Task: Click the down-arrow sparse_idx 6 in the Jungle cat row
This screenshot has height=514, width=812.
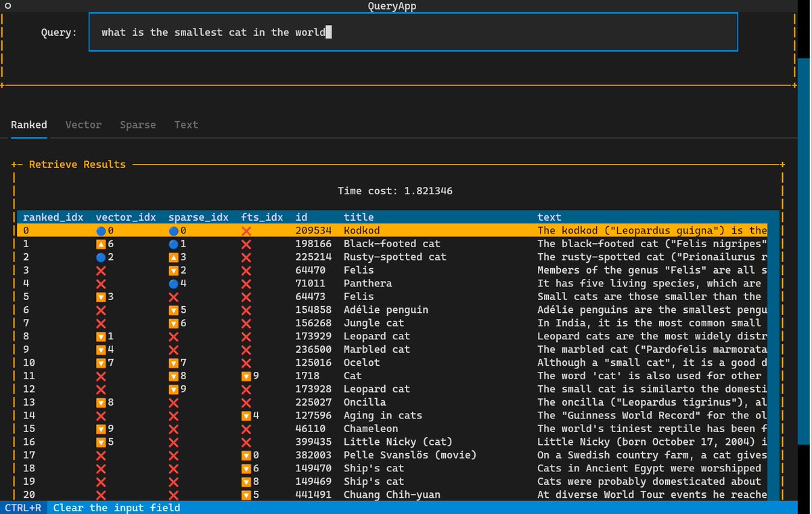Action: 177,323
